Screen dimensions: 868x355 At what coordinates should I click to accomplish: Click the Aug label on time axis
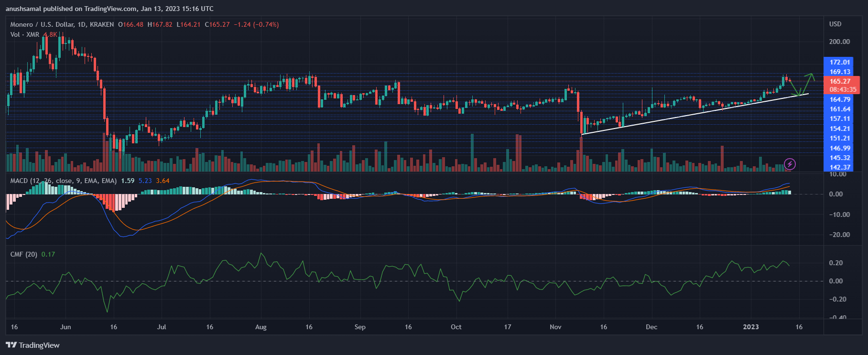click(260, 327)
